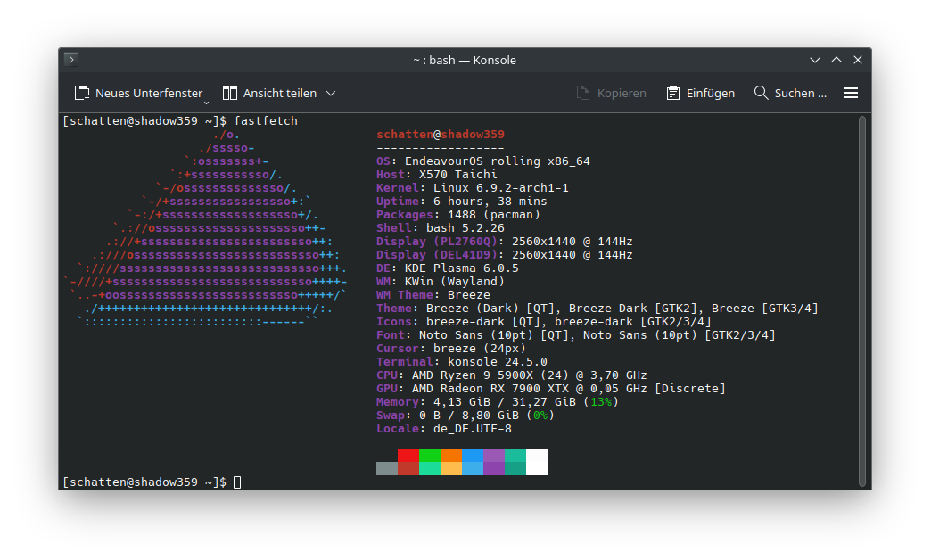The image size is (931, 560).
Task: Click 'Breeze (Dark) [QT]' theme text
Action: click(490, 309)
